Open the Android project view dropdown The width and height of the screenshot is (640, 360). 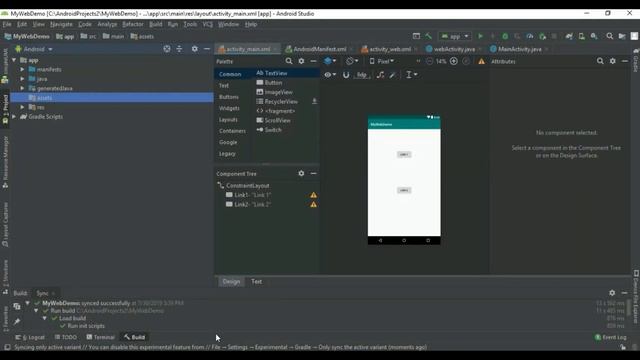(x=34, y=49)
